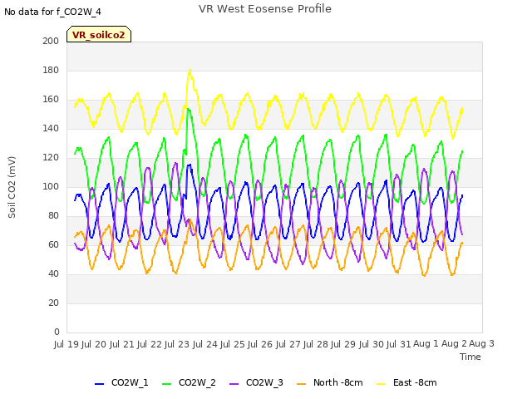Click the 40 y-axis tick label

point(53,273)
